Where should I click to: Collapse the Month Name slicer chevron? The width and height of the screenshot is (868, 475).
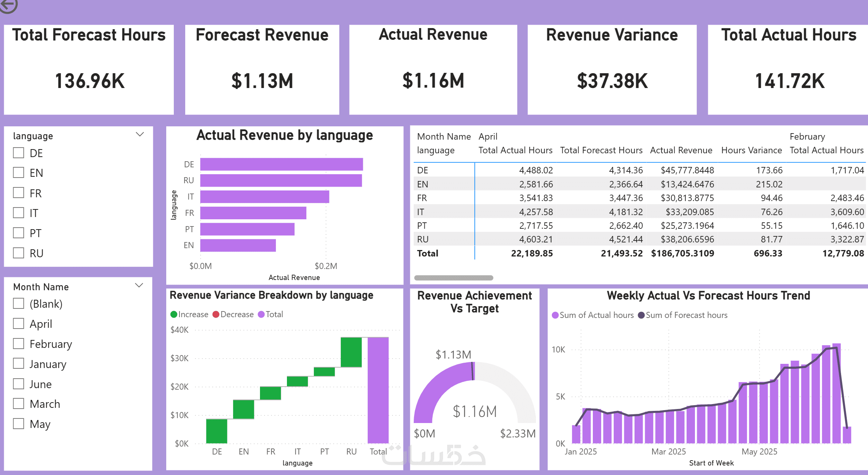click(x=139, y=285)
